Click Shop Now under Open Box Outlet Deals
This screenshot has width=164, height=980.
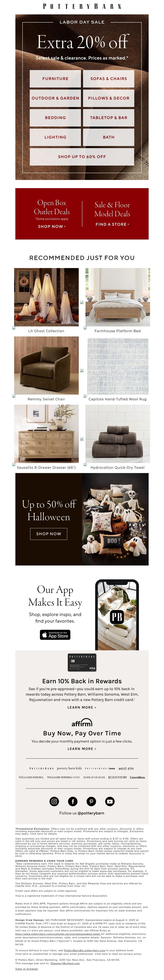click(x=52, y=226)
